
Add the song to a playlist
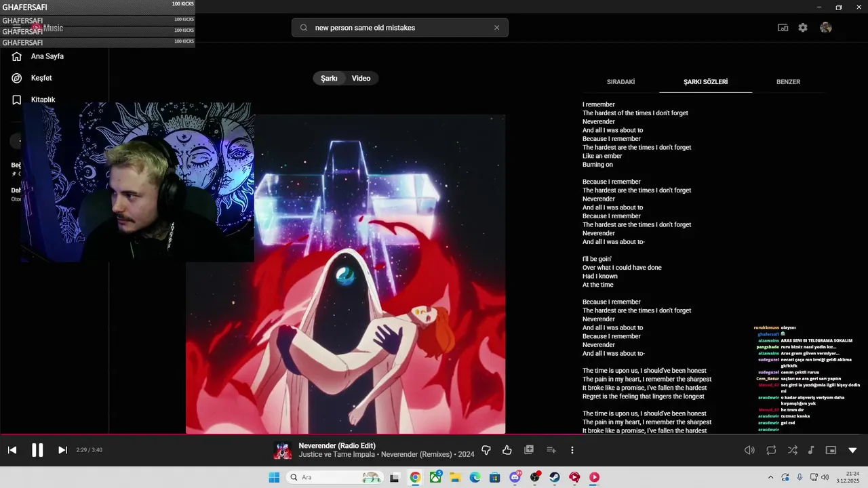coord(551,450)
